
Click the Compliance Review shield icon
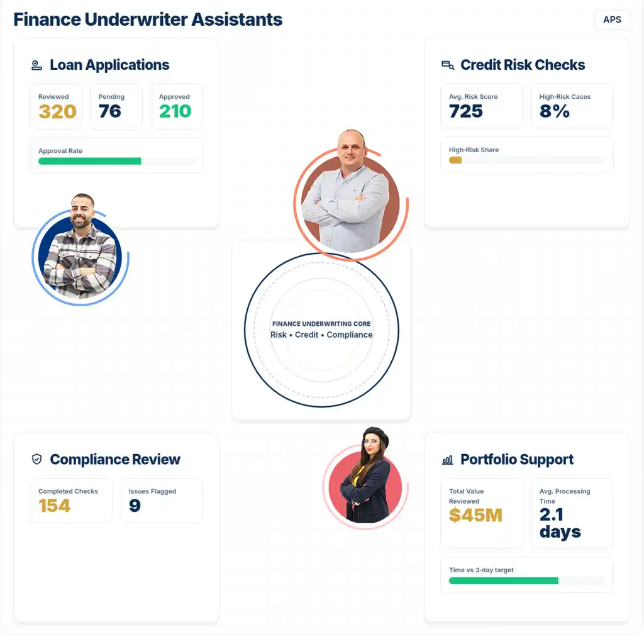point(37,460)
